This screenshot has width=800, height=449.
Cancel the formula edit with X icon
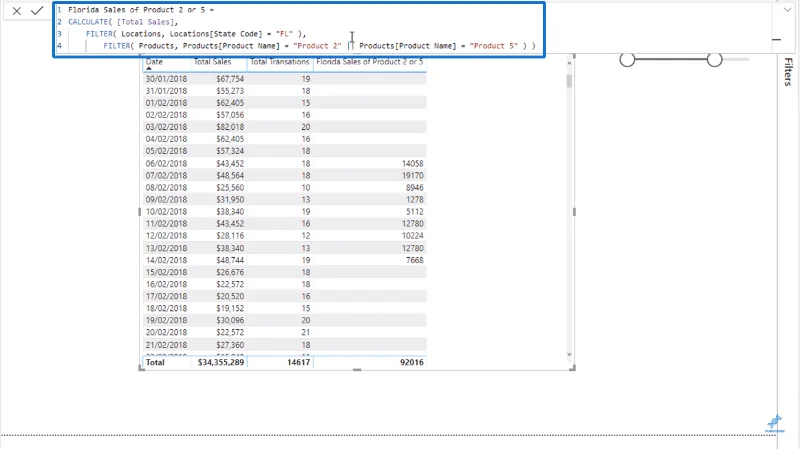point(16,11)
